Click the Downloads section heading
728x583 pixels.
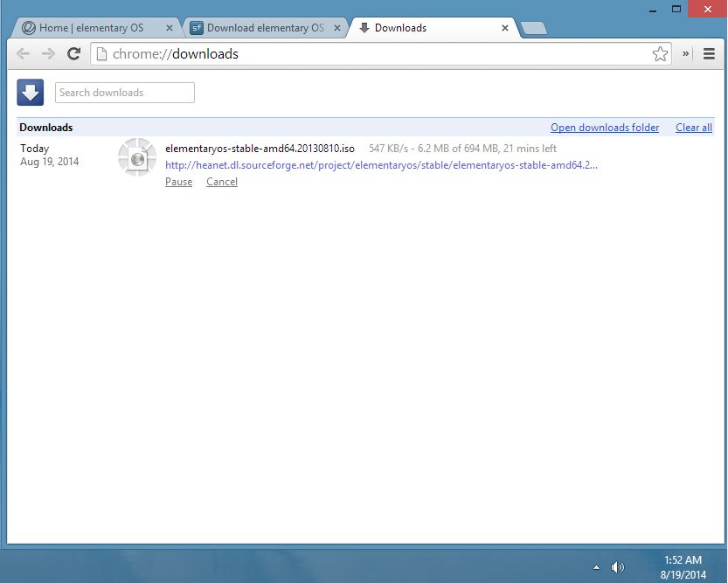[x=46, y=128]
